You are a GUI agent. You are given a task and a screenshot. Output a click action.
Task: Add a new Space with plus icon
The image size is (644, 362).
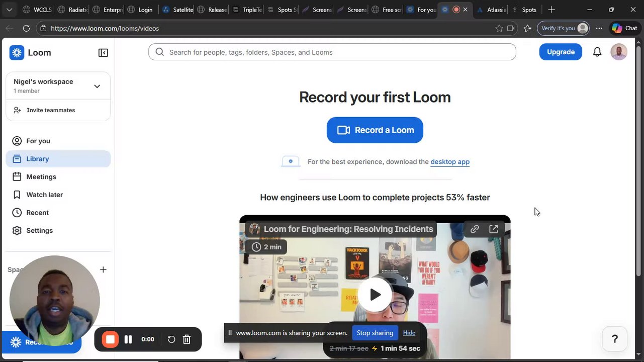103,269
